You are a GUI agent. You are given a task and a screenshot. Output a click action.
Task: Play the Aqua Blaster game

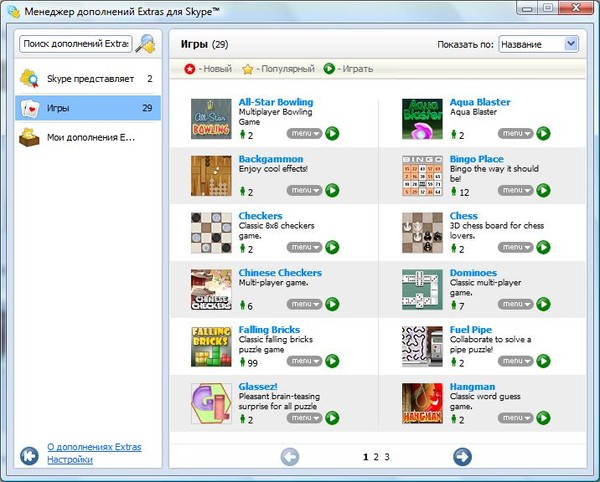pos(543,134)
